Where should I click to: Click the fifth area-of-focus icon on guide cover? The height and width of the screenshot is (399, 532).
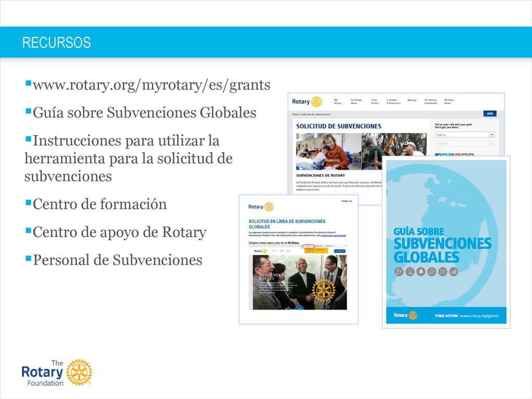tap(443, 271)
